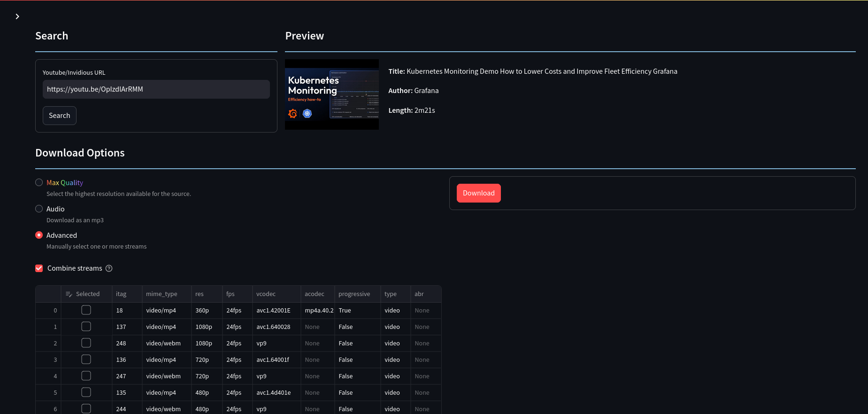Screen dimensions: 868x414
Task: Sort by the progressive column header
Action: click(354, 294)
